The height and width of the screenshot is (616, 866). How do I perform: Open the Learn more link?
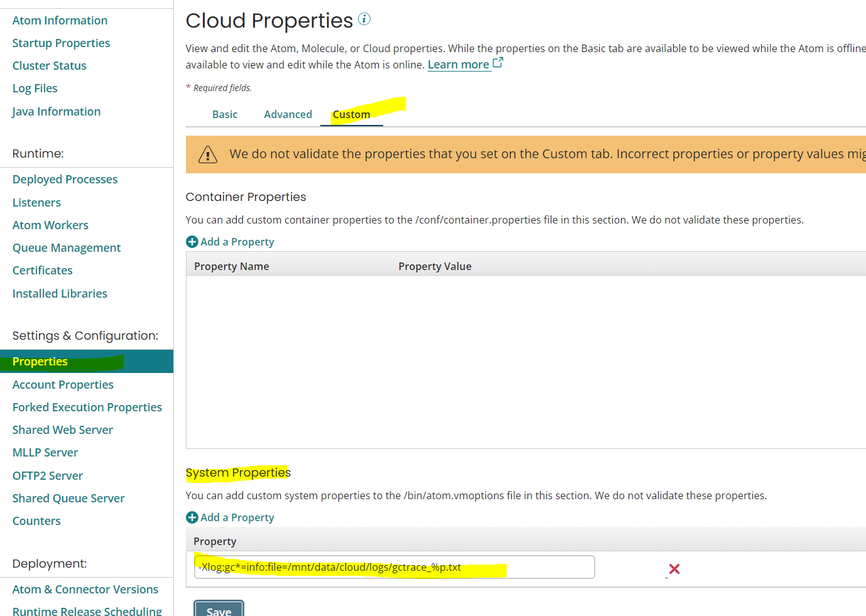[459, 64]
